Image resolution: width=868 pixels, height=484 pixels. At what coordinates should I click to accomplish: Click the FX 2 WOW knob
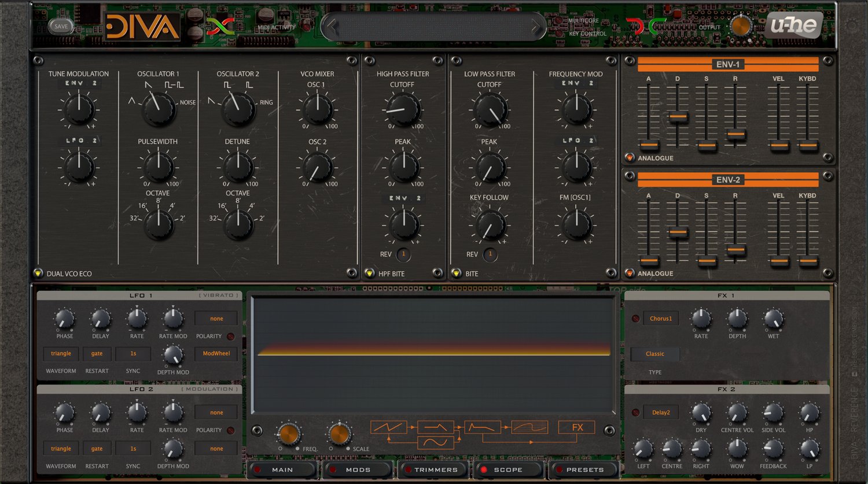[737, 449]
